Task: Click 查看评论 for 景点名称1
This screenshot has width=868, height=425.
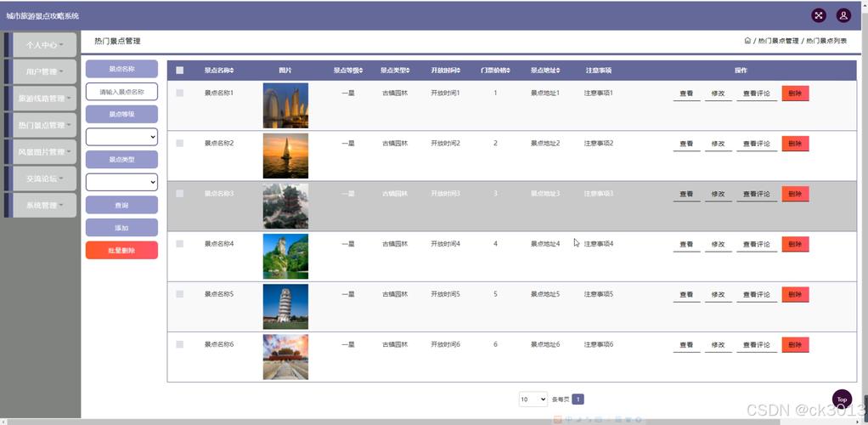Action: (757, 93)
